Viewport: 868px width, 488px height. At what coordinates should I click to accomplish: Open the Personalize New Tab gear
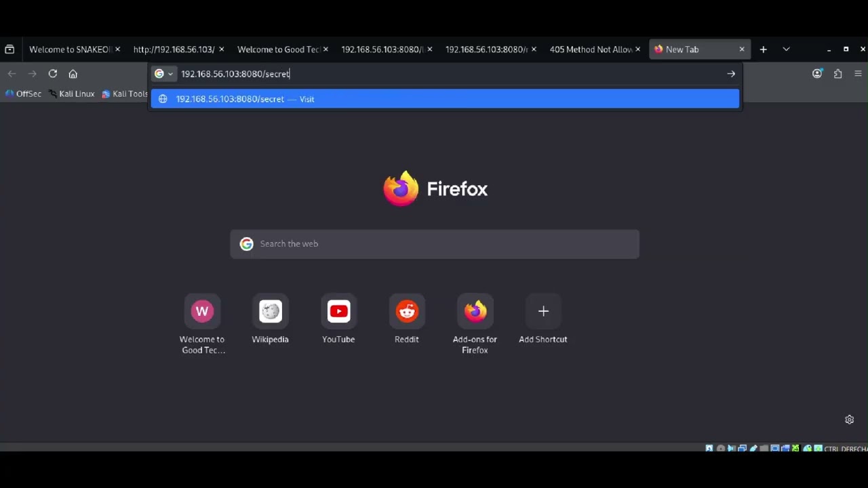point(849,420)
